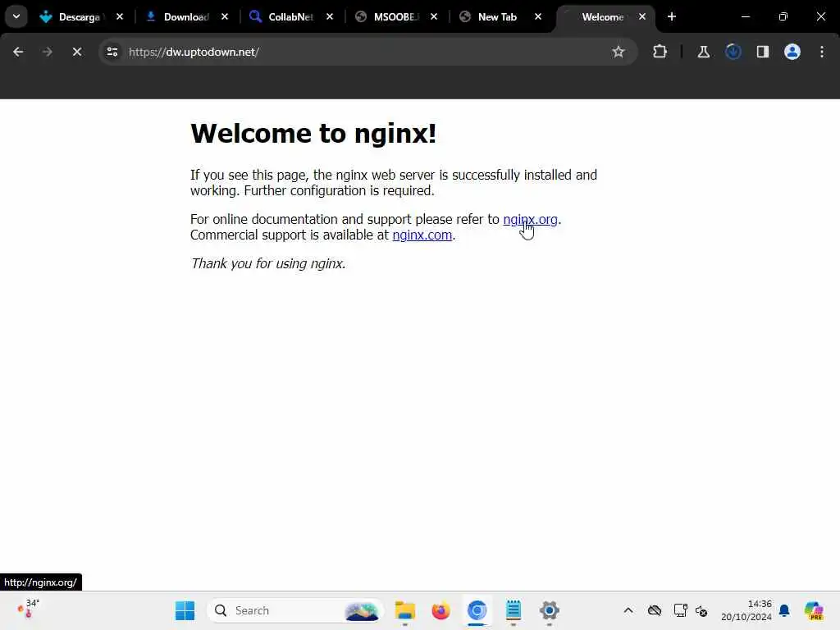The height and width of the screenshot is (630, 840).
Task: Open Chrome Labs flask icon
Action: [703, 52]
